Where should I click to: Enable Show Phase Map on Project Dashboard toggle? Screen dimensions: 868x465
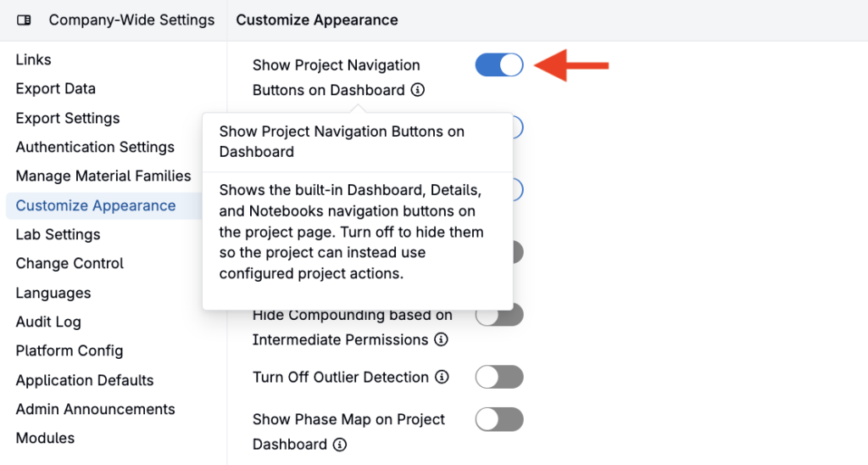[498, 419]
